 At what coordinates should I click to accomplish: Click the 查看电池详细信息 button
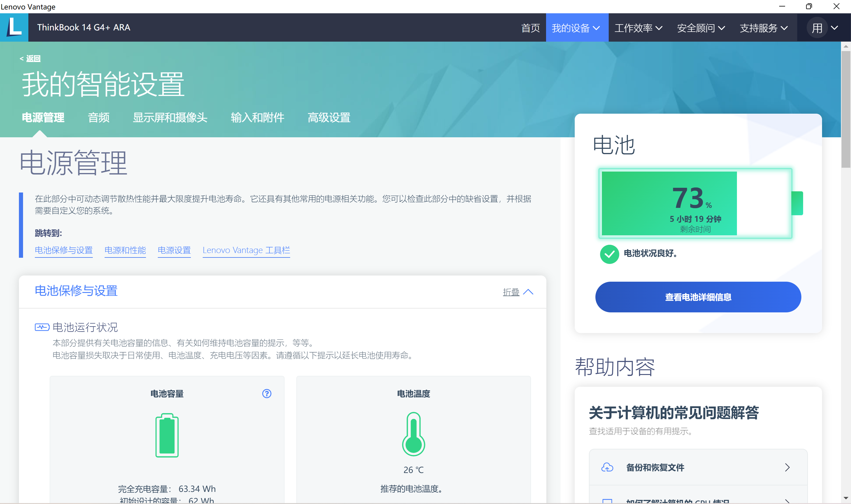tap(698, 297)
